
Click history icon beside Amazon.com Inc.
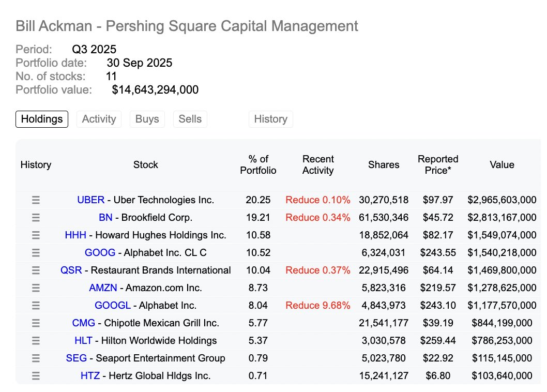[x=36, y=288]
